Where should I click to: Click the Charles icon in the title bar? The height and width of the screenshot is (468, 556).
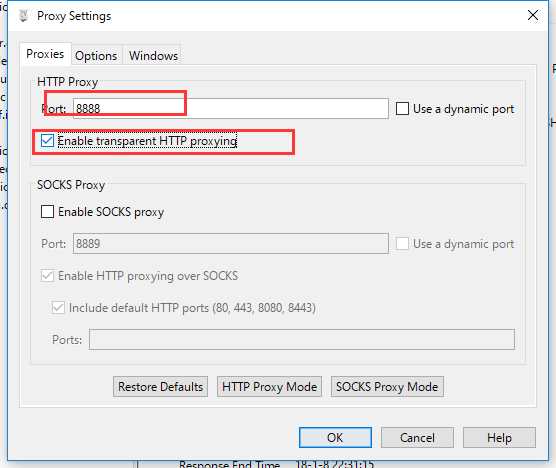24,16
